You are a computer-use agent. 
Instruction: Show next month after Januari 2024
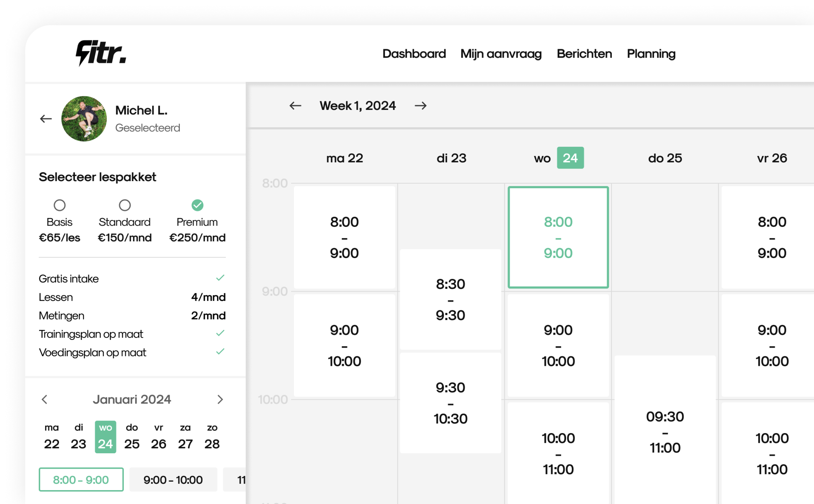pos(220,399)
